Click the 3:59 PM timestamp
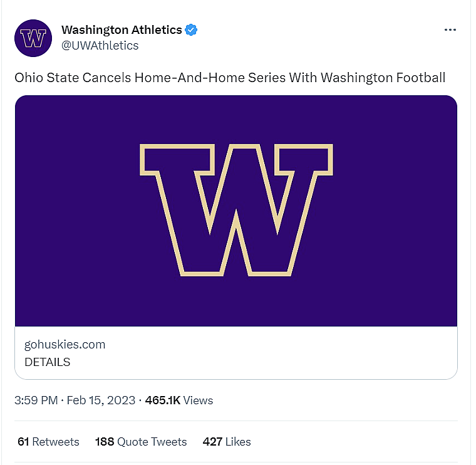 point(36,400)
